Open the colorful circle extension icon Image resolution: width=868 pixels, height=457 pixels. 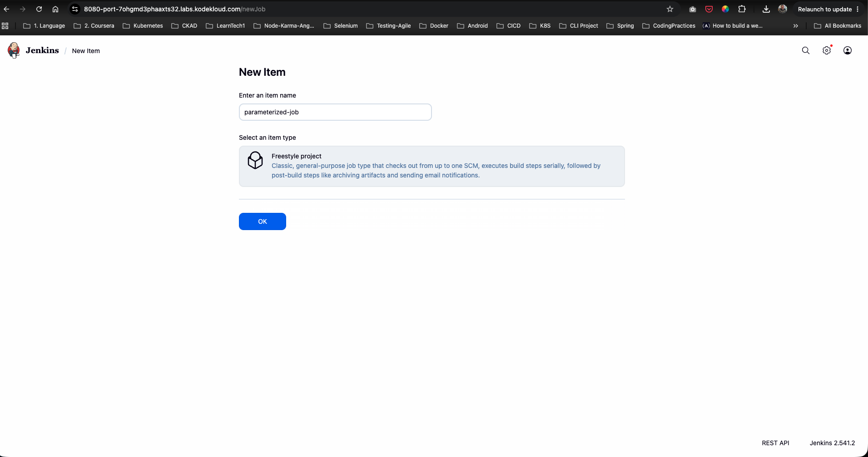pyautogui.click(x=725, y=9)
